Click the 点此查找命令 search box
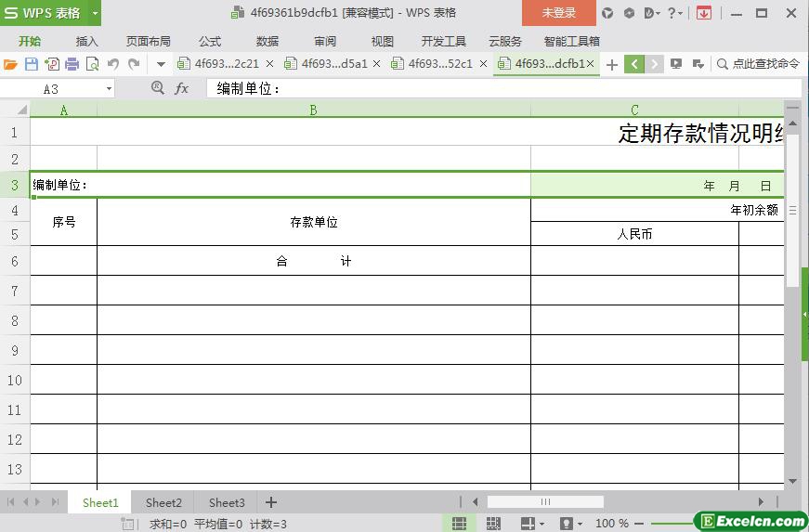809x532 pixels. [x=758, y=64]
